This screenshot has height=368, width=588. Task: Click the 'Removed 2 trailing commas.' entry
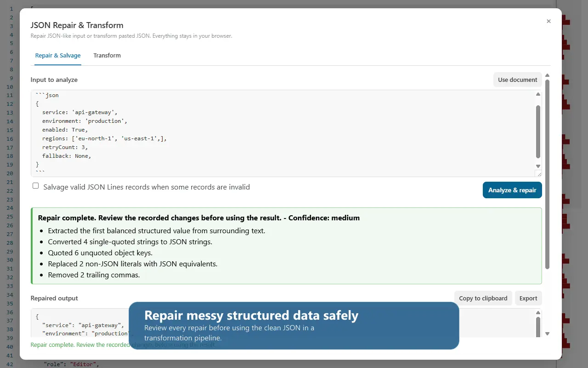click(x=94, y=275)
